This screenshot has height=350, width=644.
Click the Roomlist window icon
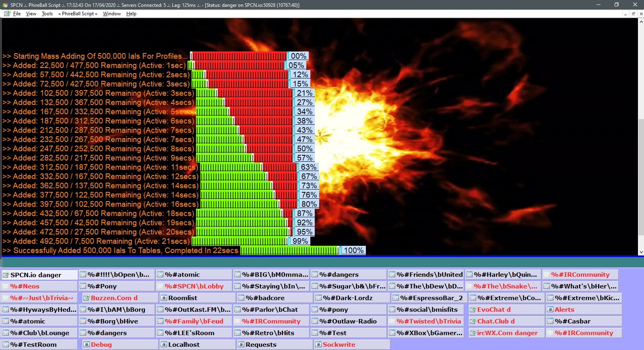[164, 298]
